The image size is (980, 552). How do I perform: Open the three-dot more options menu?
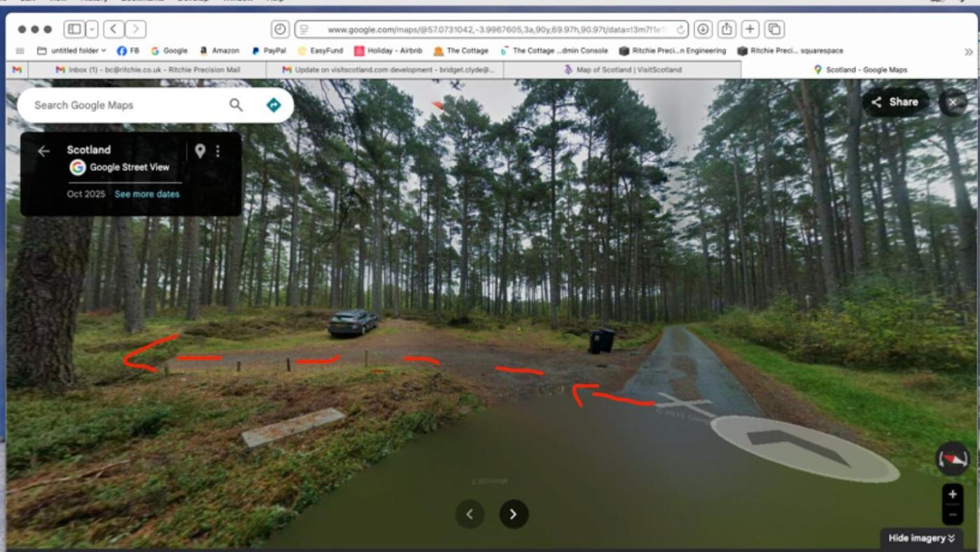point(218,151)
